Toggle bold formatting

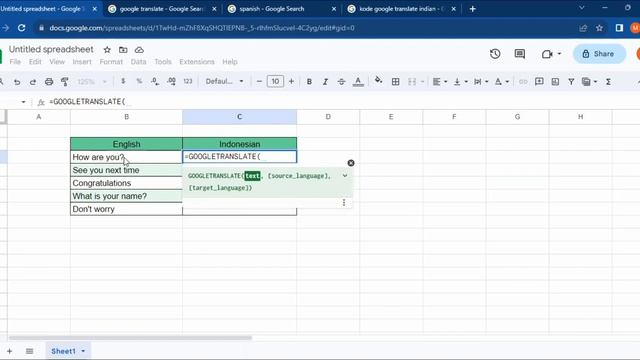[x=309, y=82]
